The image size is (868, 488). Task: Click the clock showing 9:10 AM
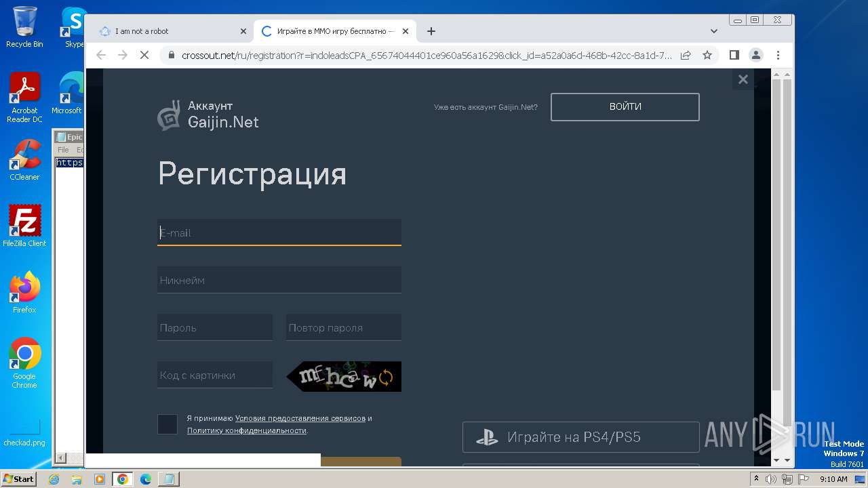coord(833,479)
